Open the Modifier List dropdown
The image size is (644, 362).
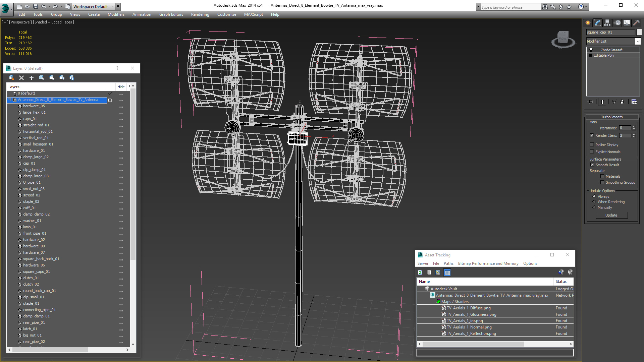[x=638, y=41]
